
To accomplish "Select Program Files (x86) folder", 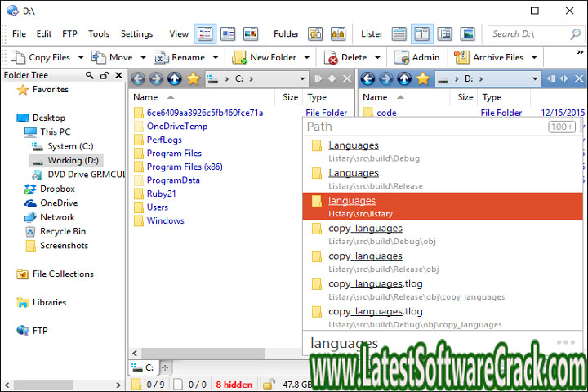I will pos(178,167).
